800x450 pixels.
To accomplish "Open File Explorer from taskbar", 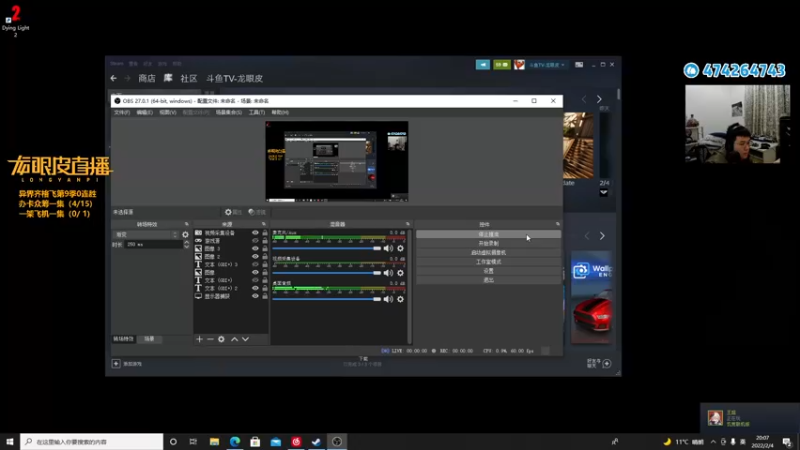I will pyautogui.click(x=214, y=442).
